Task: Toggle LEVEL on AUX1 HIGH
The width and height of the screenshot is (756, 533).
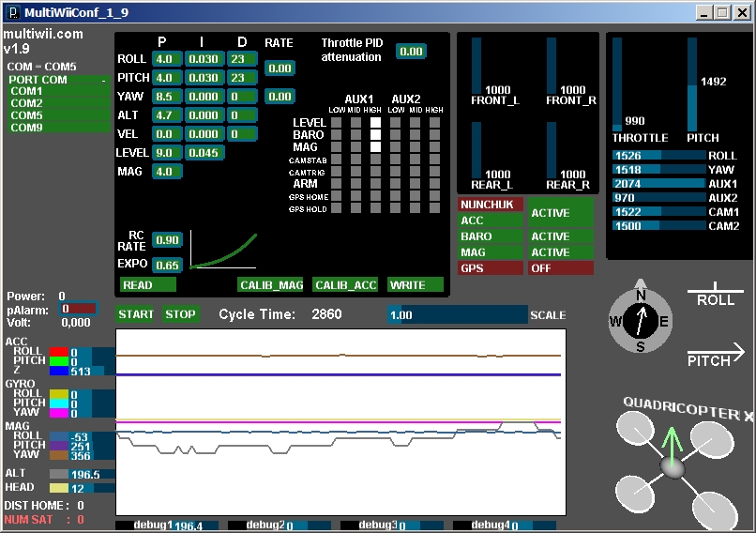Action: [375, 123]
